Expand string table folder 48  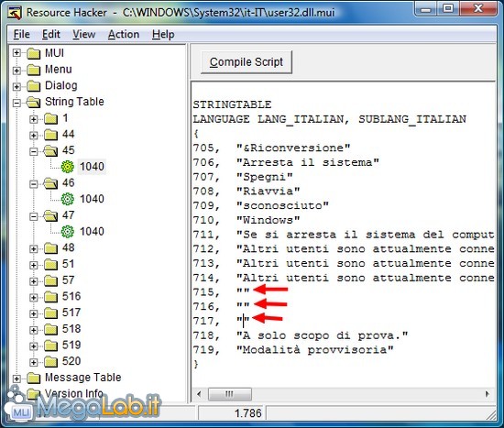(33, 248)
